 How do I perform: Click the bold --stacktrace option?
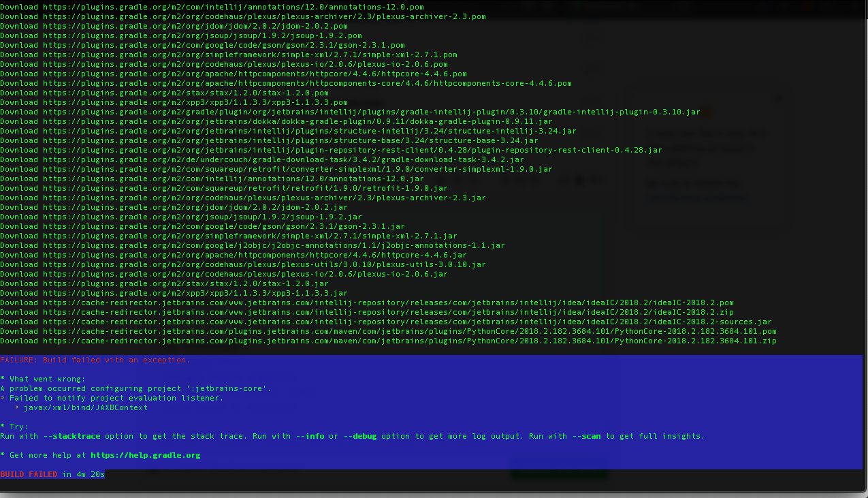click(x=71, y=436)
